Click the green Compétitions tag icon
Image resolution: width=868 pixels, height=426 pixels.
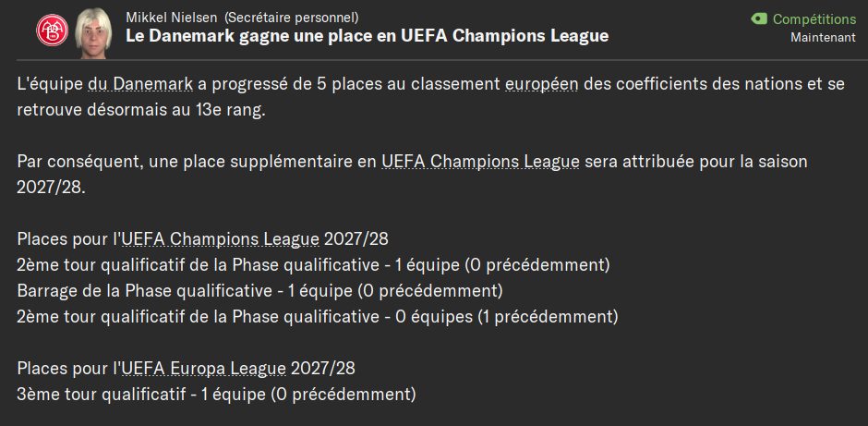759,18
